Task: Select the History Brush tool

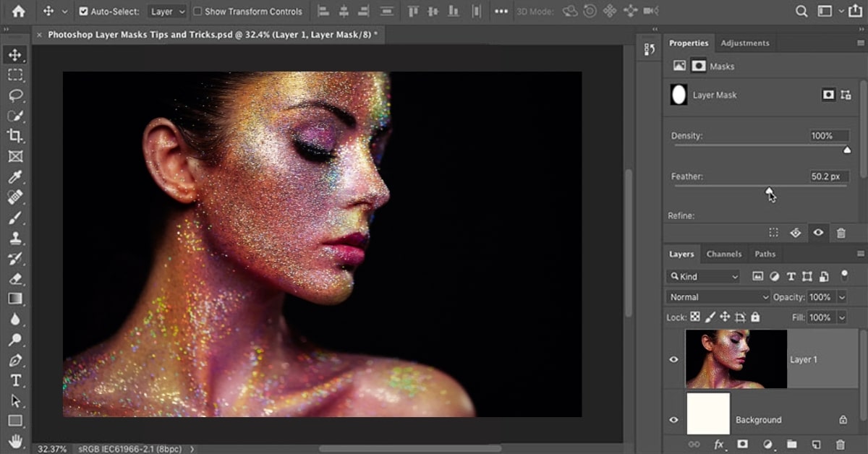Action: point(15,258)
